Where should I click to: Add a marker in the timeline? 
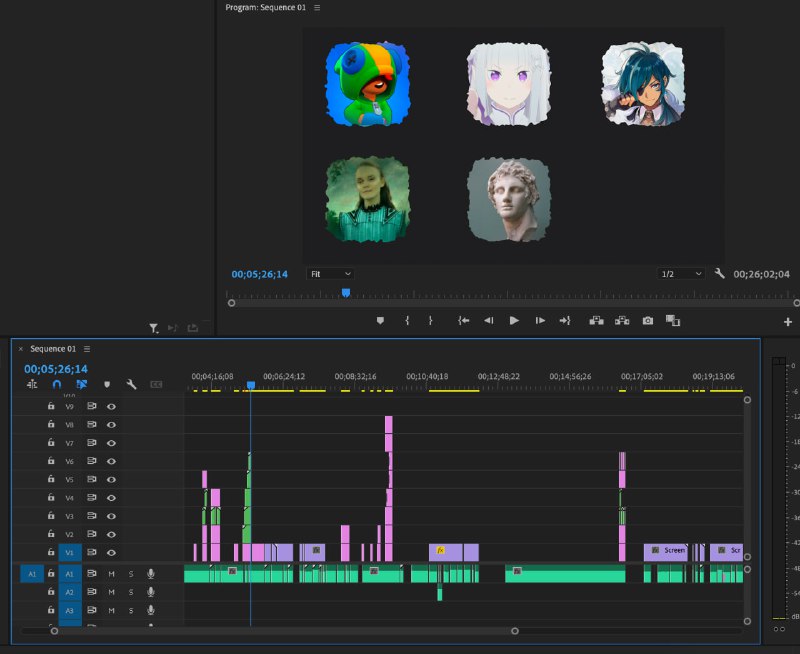tap(107, 384)
